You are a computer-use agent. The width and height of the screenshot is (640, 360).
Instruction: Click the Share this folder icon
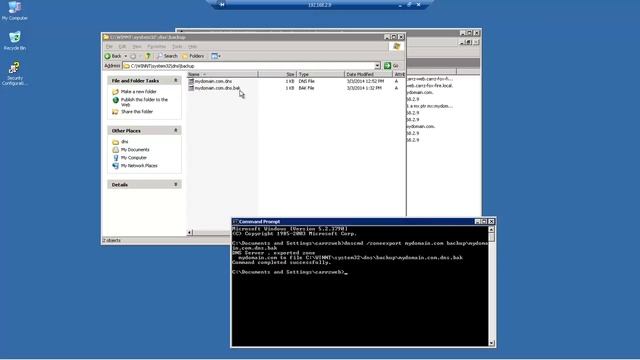[x=116, y=111]
